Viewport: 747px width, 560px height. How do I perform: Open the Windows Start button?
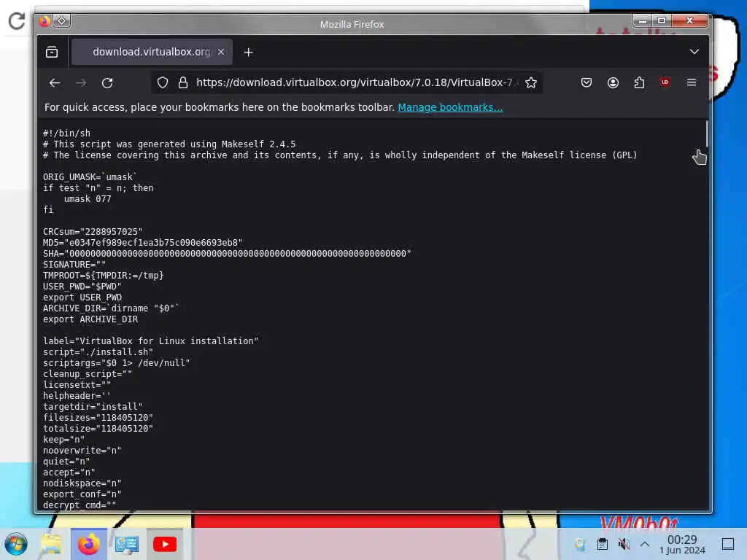point(16,544)
